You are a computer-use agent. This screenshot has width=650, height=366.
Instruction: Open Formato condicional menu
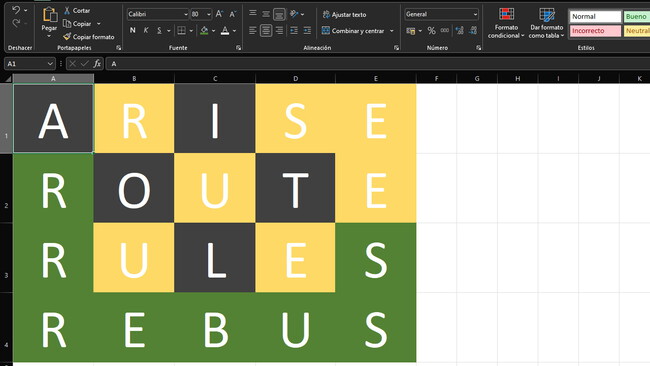pyautogui.click(x=506, y=23)
